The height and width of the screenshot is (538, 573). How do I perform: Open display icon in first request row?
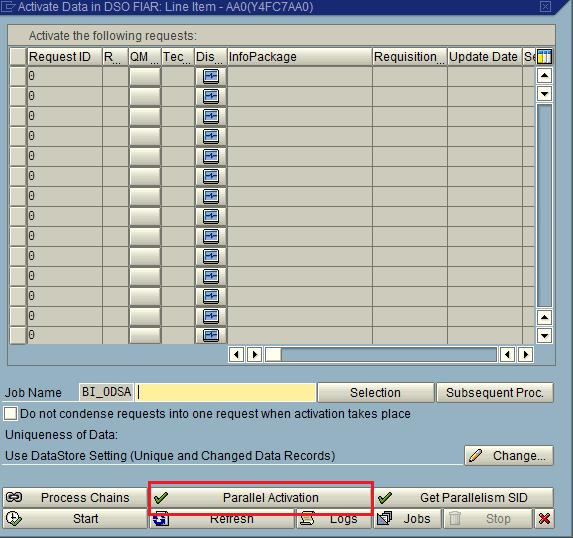point(211,76)
